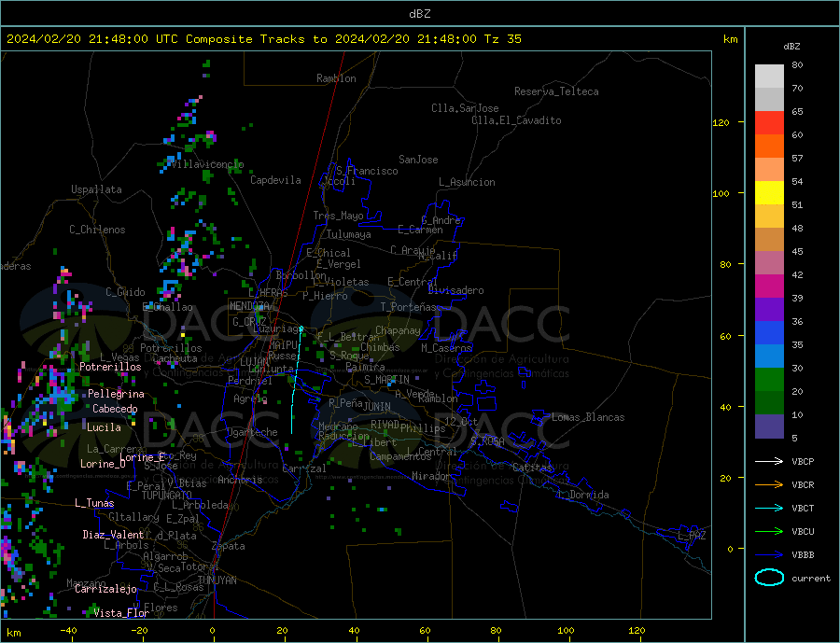Click the timestamp header text

(263, 39)
